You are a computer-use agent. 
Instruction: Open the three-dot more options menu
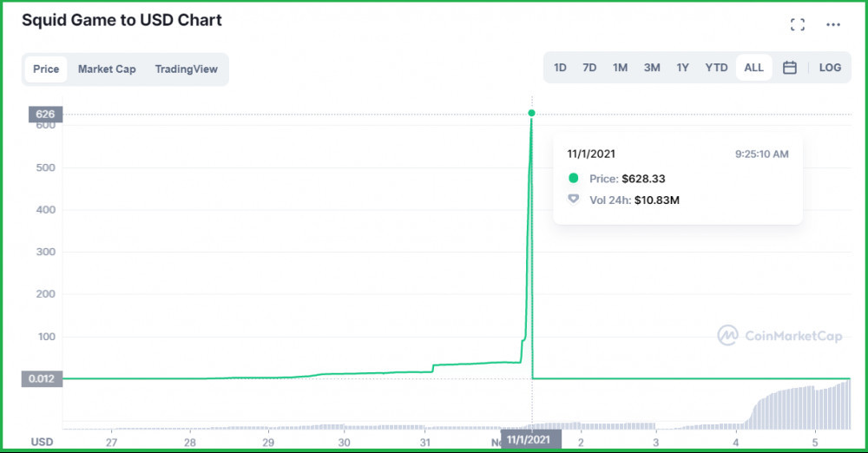[833, 24]
